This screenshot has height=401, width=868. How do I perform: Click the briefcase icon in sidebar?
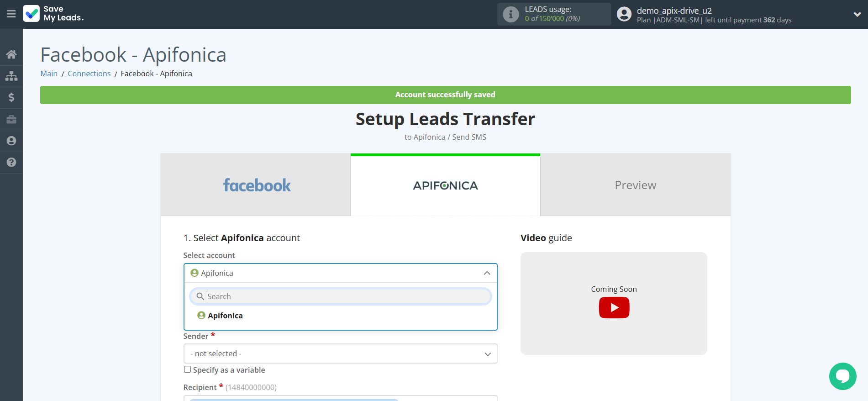(x=11, y=119)
